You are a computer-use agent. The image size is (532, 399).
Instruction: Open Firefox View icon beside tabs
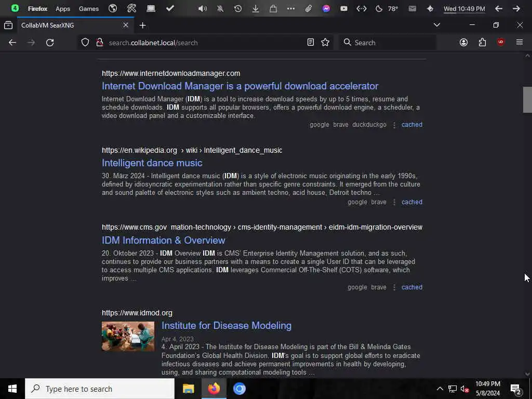pos(8,25)
